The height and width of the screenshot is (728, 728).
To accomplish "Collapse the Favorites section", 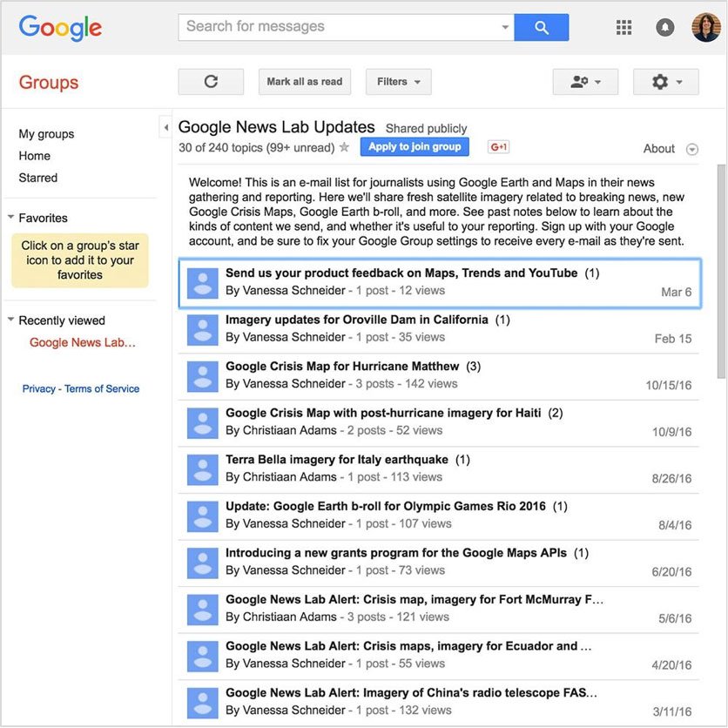I will coord(10,217).
